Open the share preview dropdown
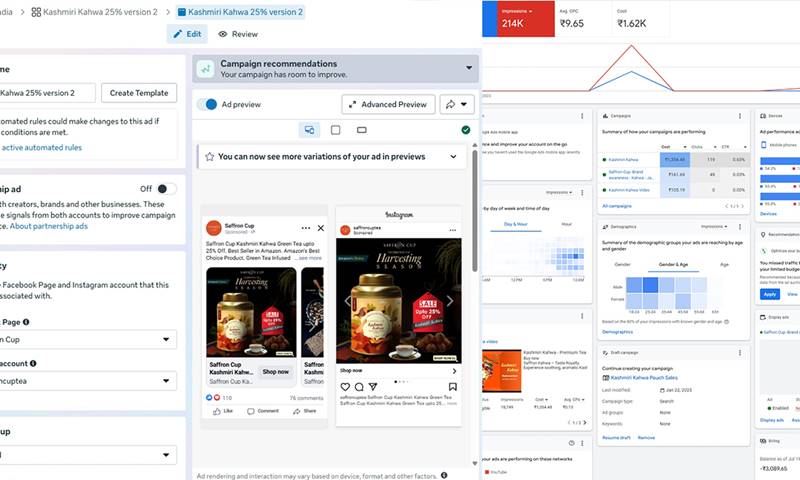 pyautogui.click(x=457, y=104)
